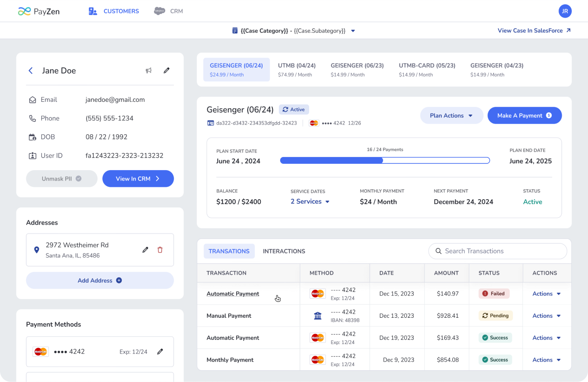The height and width of the screenshot is (382, 588).
Task: Click the 16 / 24 Payments progress bar
Action: pyautogui.click(x=385, y=160)
